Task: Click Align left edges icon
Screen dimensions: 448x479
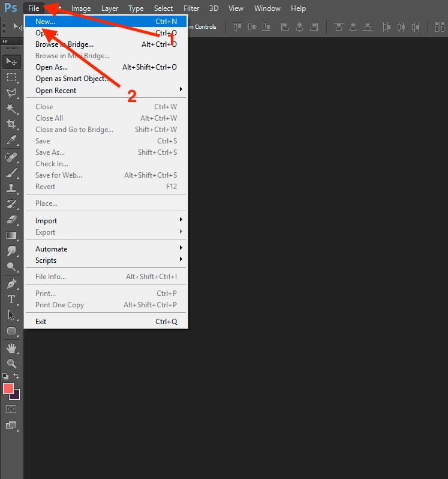Action: tap(285, 27)
